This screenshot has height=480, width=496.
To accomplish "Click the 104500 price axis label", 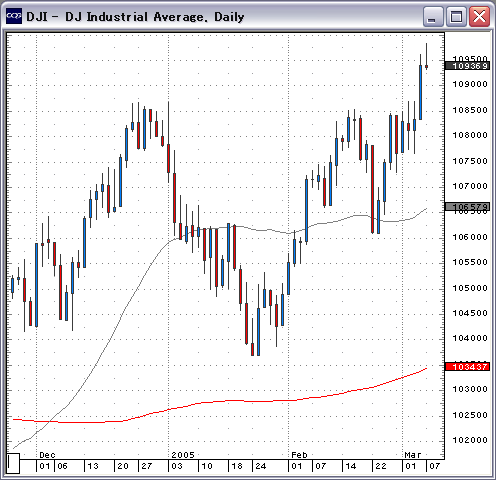I will pos(470,313).
